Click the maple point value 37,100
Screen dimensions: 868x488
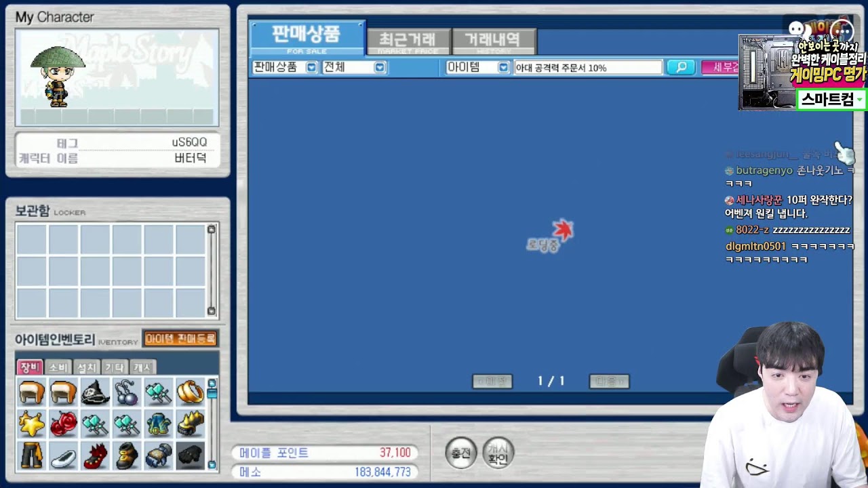(x=395, y=453)
